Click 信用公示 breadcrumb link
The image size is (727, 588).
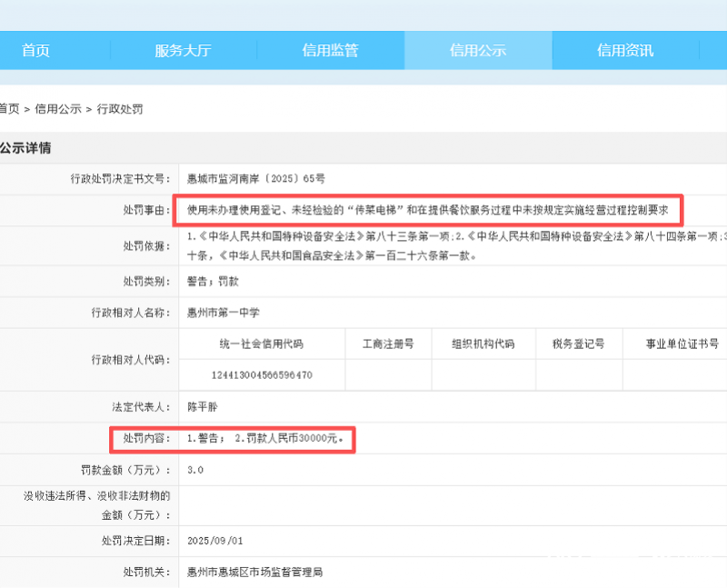(x=55, y=109)
